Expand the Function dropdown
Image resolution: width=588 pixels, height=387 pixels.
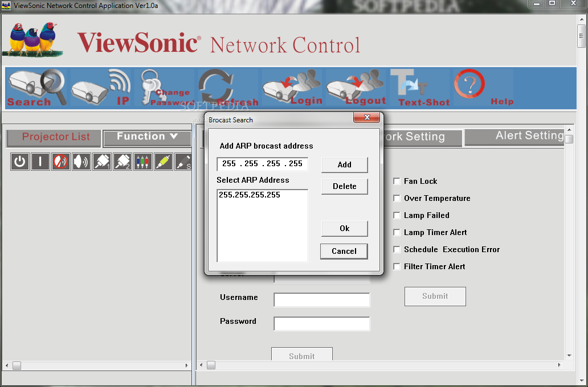tap(147, 138)
